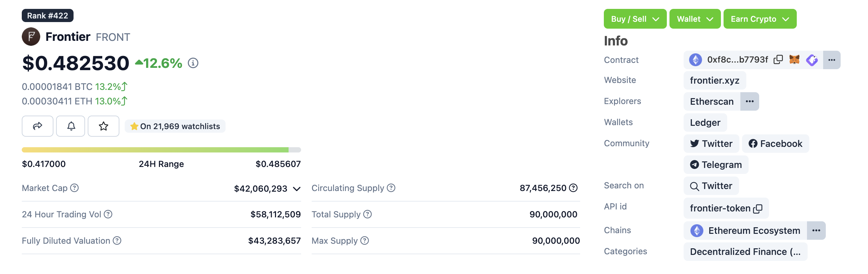Open the Telegram community link

pyautogui.click(x=716, y=165)
